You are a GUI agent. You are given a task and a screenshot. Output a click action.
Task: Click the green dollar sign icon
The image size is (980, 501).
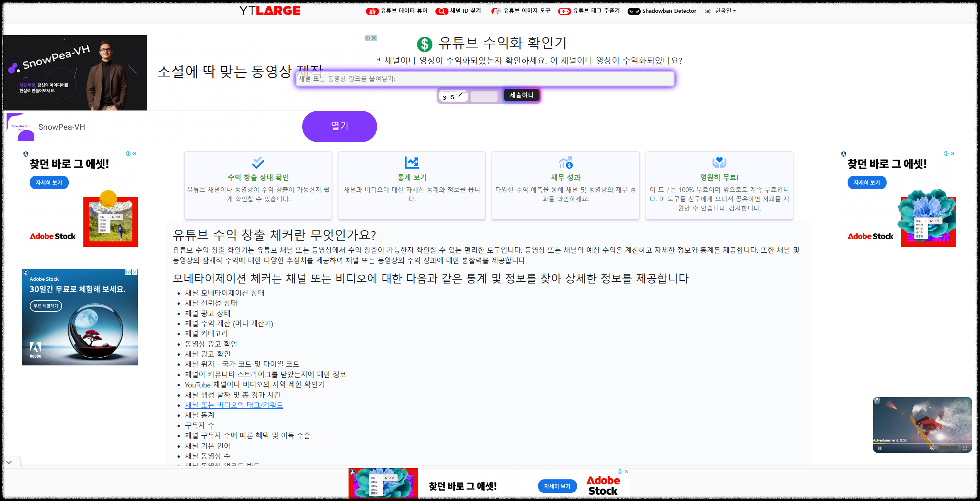click(x=424, y=44)
